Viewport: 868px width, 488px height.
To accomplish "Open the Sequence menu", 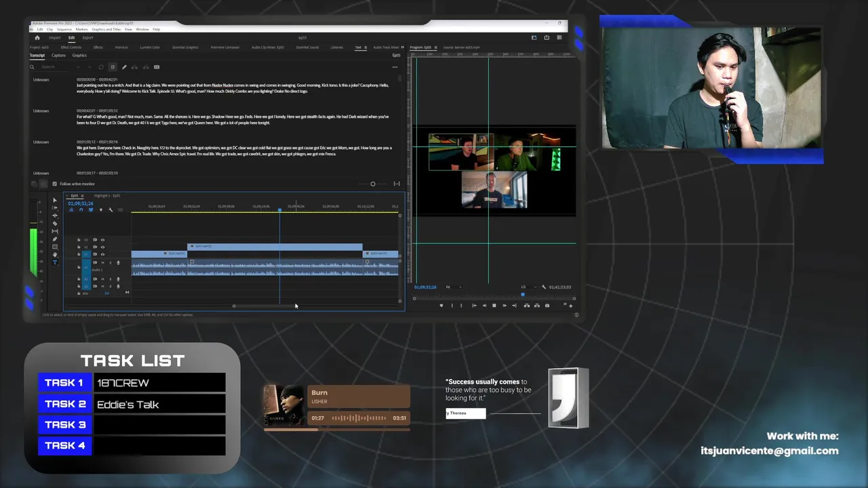I will 64,29.
